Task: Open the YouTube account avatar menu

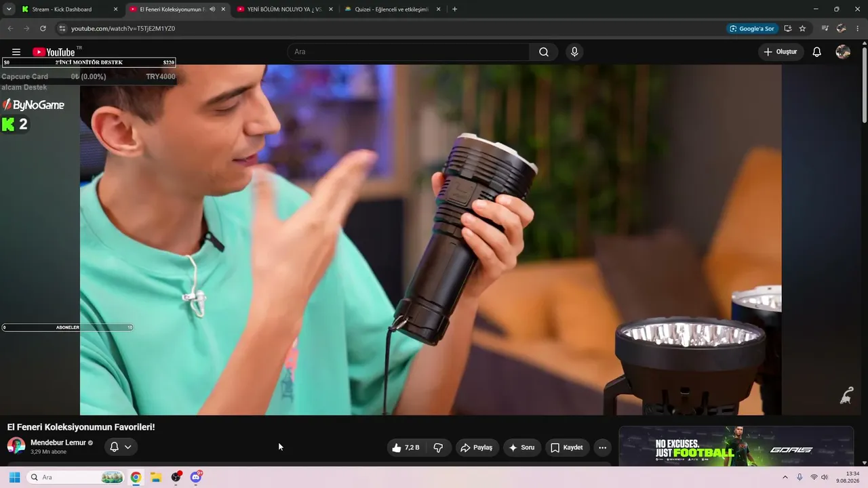Action: click(843, 52)
